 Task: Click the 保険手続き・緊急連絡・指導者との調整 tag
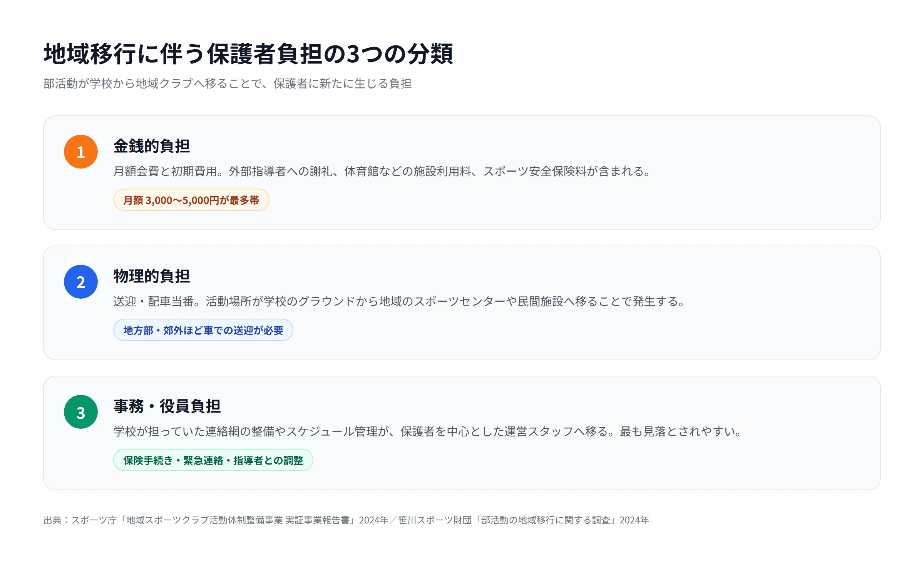pos(213,460)
